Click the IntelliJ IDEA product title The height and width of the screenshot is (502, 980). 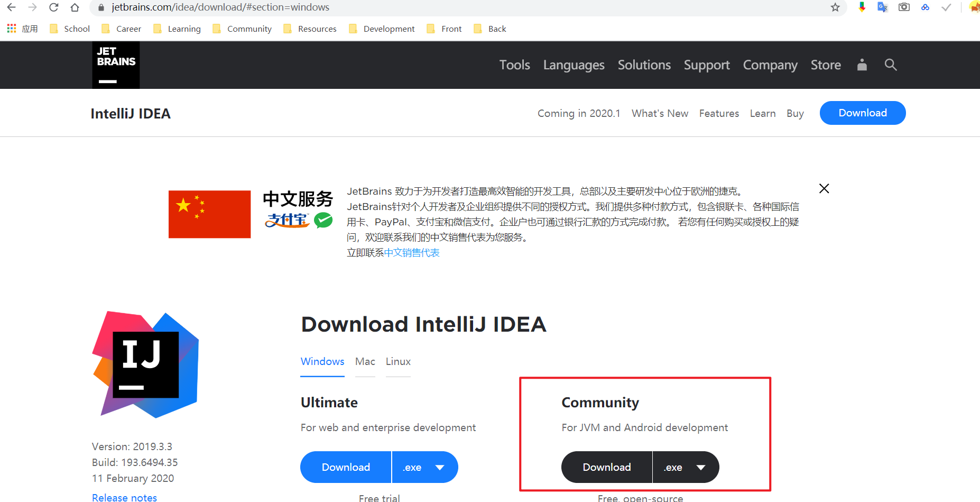pos(131,114)
